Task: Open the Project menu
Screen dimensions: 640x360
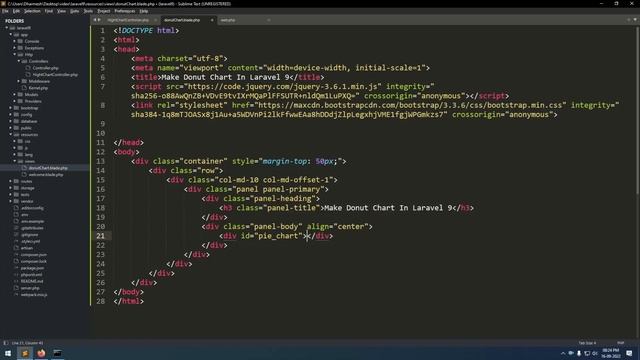Action: 104,11
